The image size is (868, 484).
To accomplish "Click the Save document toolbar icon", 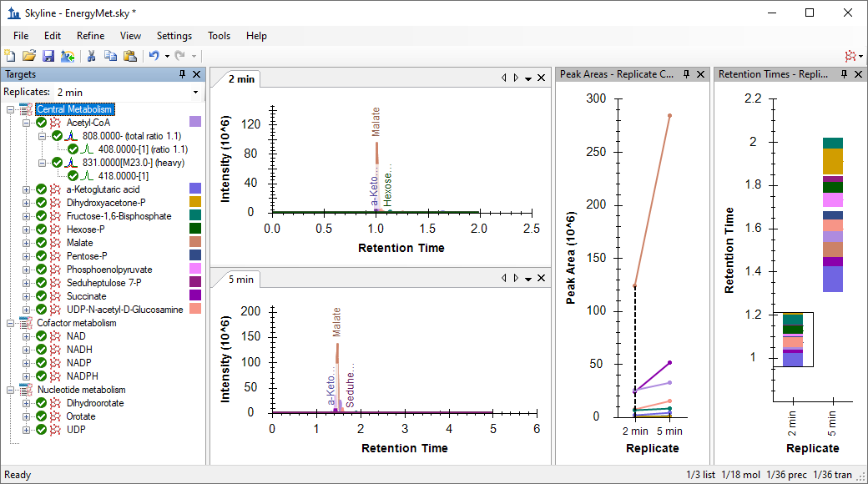I will pos(48,55).
